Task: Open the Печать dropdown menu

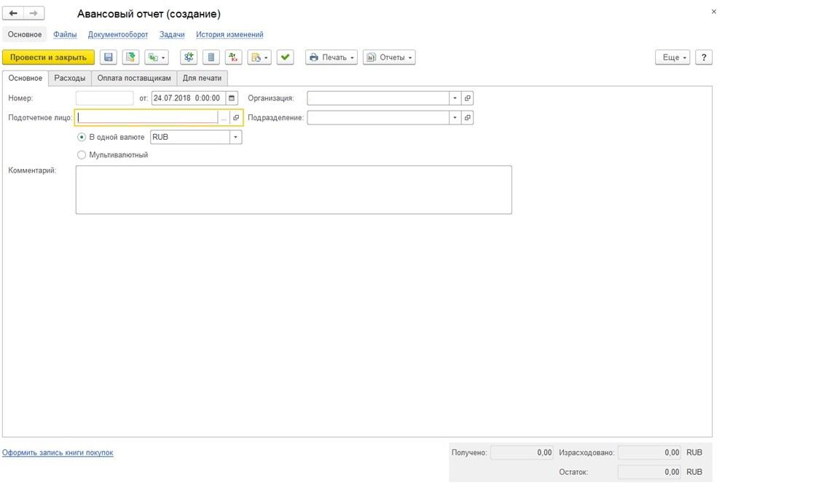Action: pyautogui.click(x=331, y=58)
